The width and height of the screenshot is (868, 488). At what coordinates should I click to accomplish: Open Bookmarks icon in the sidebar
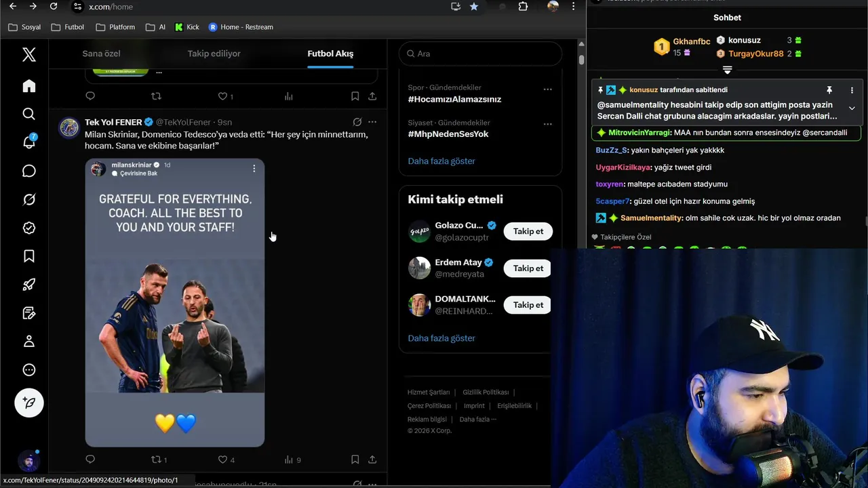pos(28,256)
